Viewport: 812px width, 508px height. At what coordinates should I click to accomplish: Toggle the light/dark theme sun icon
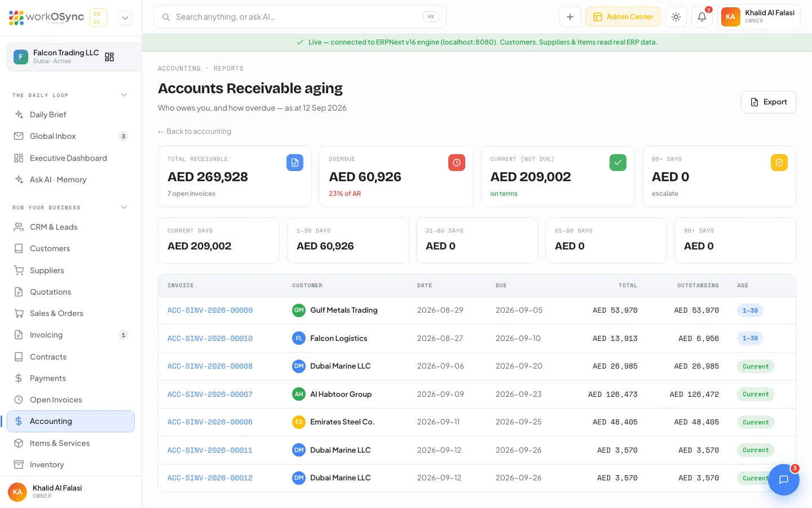point(676,17)
